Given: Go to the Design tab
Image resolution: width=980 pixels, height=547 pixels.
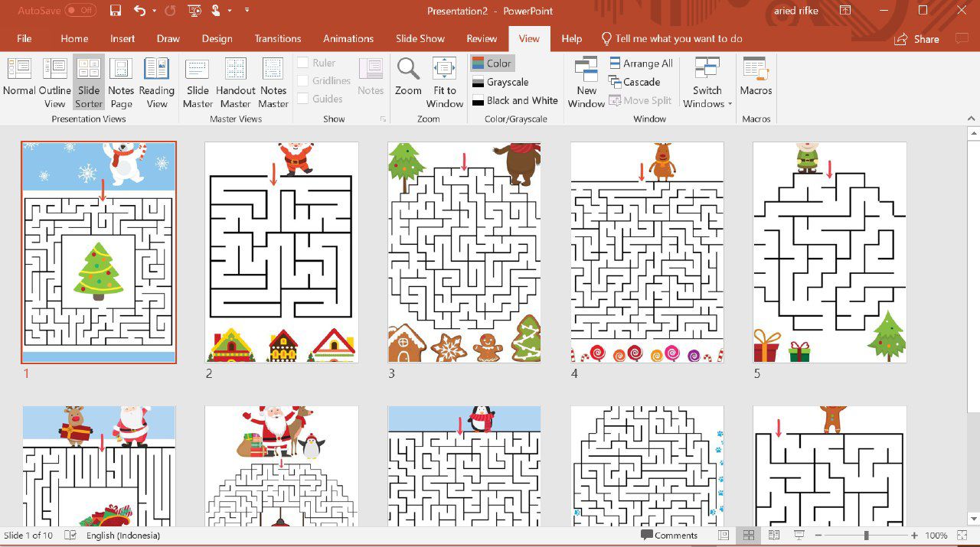Looking at the screenshot, I should 217,38.
